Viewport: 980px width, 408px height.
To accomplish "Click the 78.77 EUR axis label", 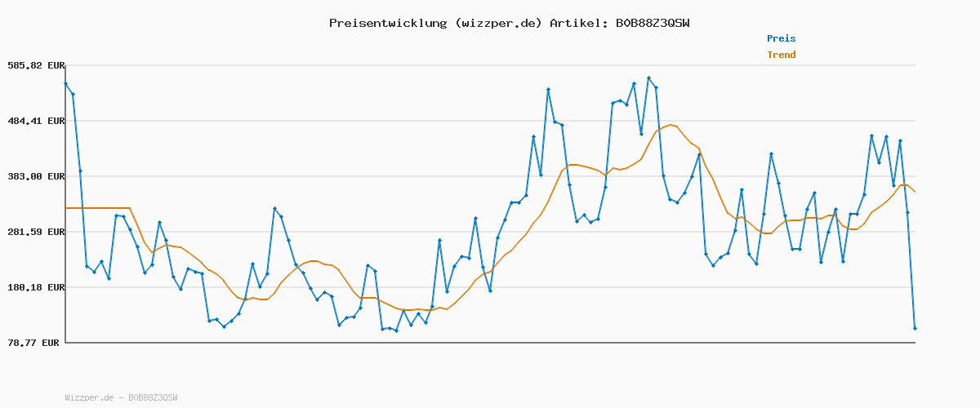I will pos(35,343).
